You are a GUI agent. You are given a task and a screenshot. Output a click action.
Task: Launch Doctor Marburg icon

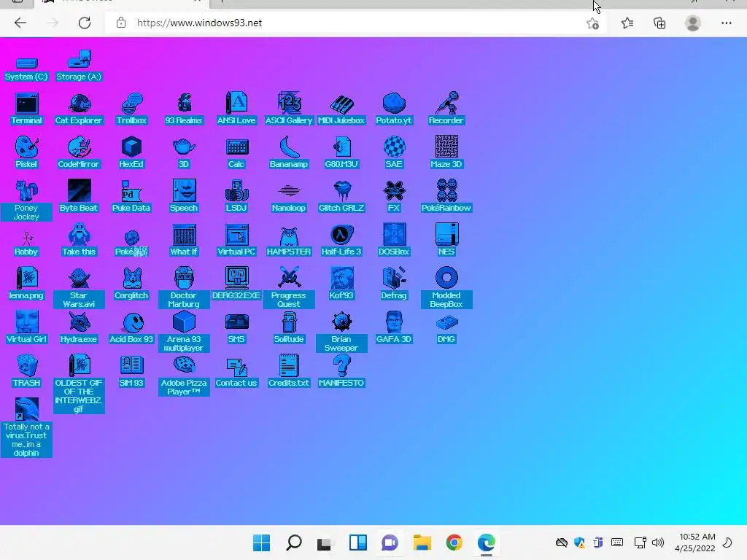pyautogui.click(x=184, y=288)
